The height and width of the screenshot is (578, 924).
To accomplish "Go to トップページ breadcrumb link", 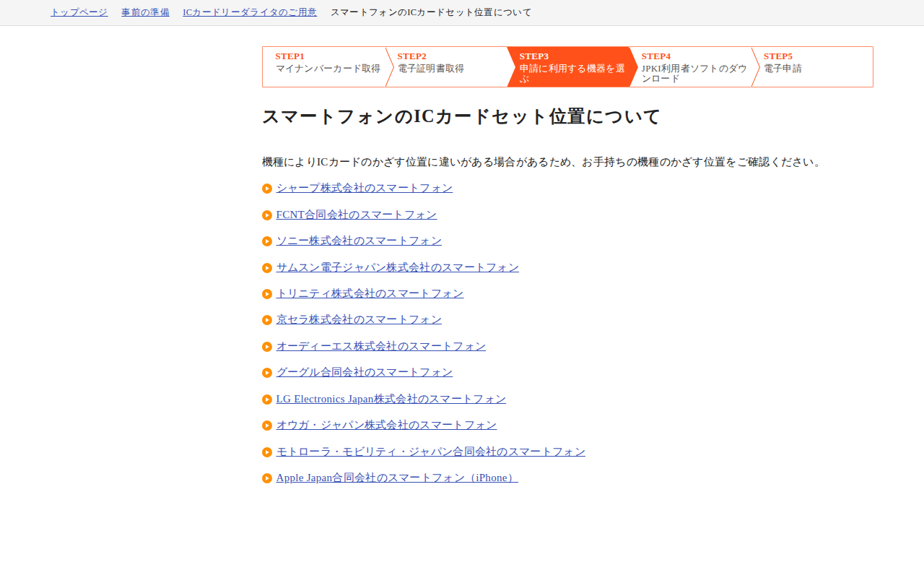I will tap(79, 12).
